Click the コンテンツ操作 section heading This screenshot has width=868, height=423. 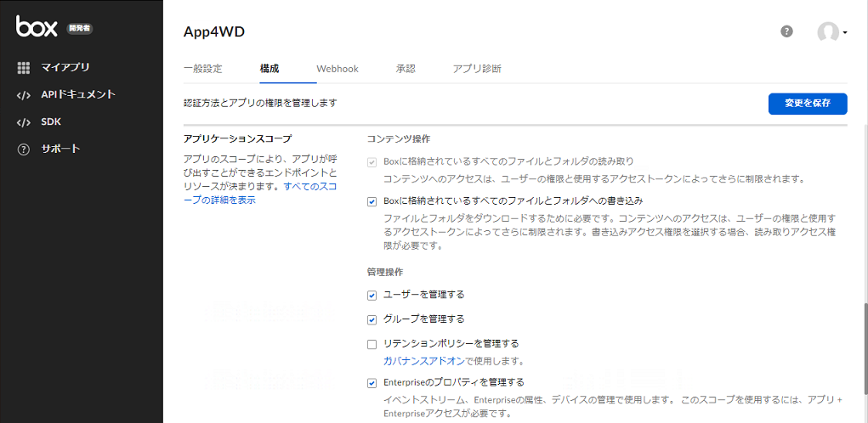tap(399, 138)
